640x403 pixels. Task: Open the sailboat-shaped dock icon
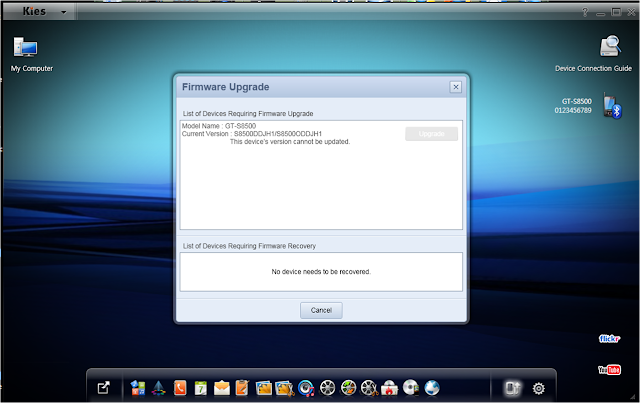click(158, 388)
